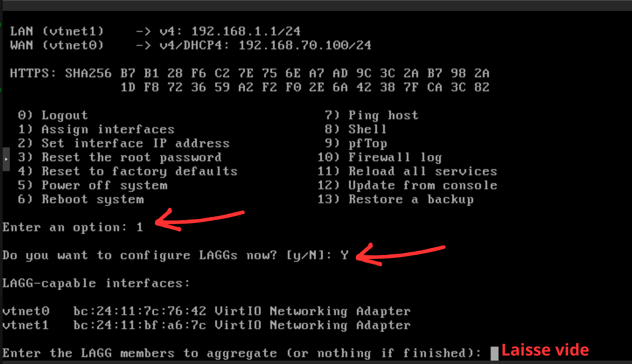Click the vtnet1 VirtIO adapter line
The image size is (632, 364).
click(206, 325)
